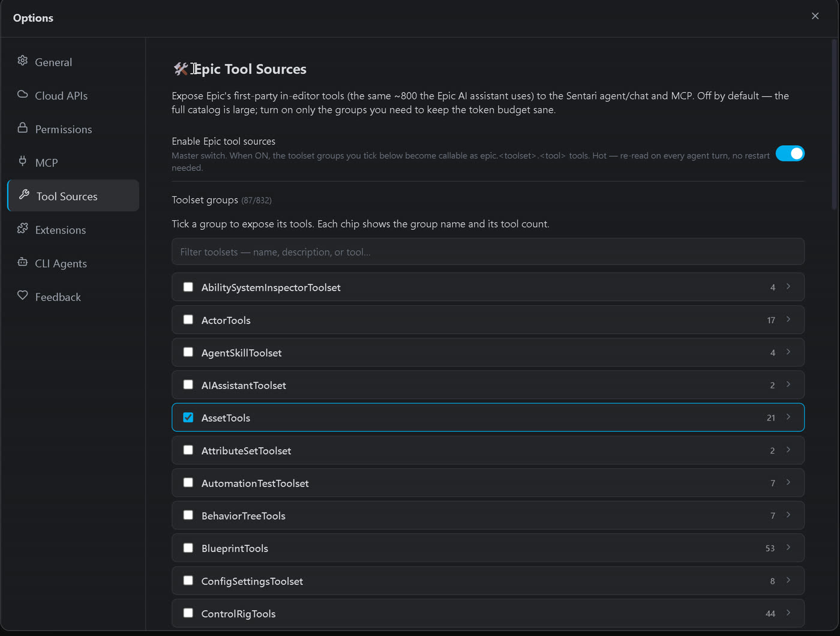
Task: Expand the AttributeSetToolset chevron
Action: tap(788, 450)
